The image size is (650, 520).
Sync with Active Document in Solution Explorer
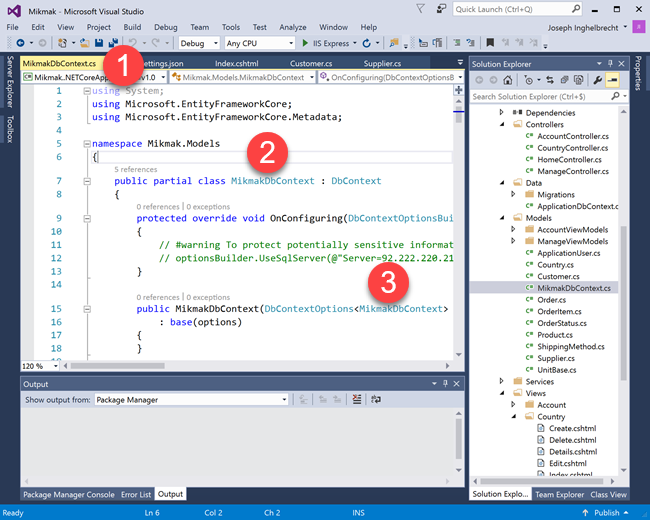click(x=550, y=80)
